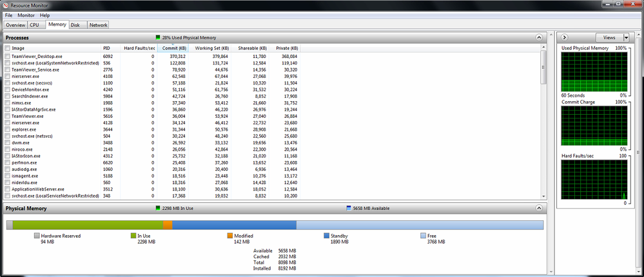
Task: Click the blue Standby legend swatch
Action: (327, 236)
